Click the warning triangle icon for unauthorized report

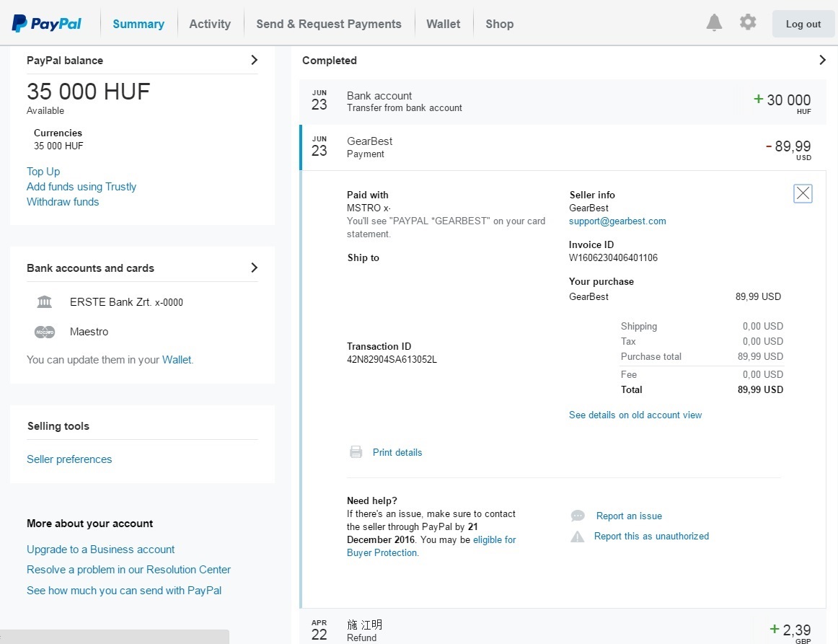(x=577, y=537)
